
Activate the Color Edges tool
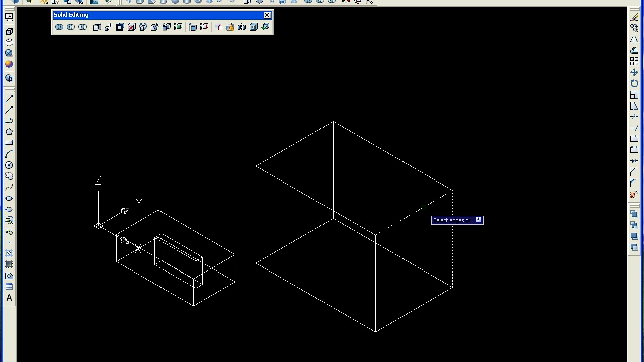[x=204, y=27]
